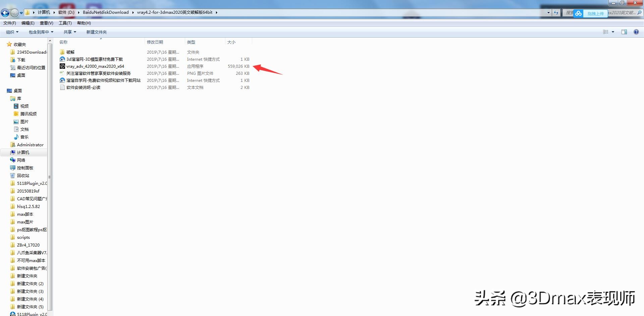Expand the 组织 toolbar dropdown
Image resolution: width=644 pixels, height=316 pixels.
click(12, 32)
